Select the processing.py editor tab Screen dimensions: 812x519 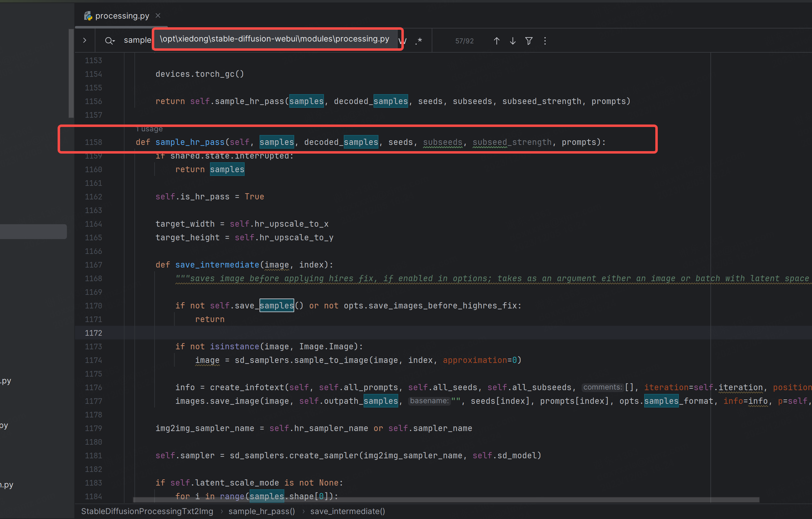coord(121,15)
